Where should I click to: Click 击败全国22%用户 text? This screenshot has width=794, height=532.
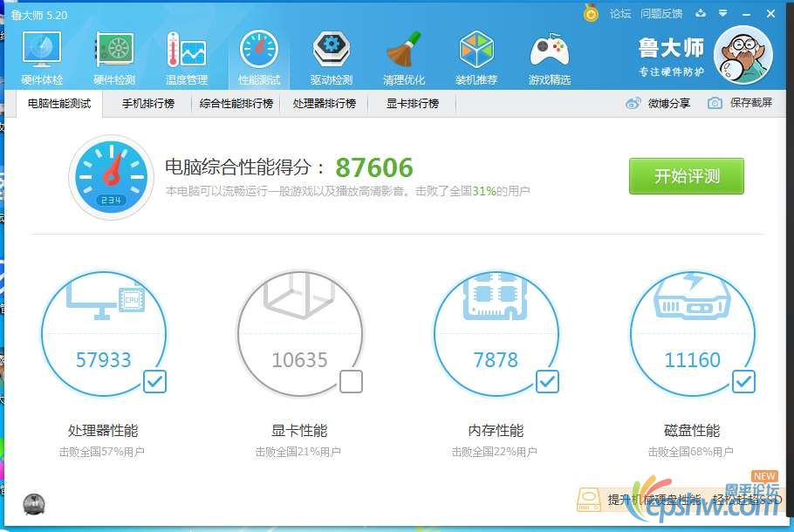(495, 452)
